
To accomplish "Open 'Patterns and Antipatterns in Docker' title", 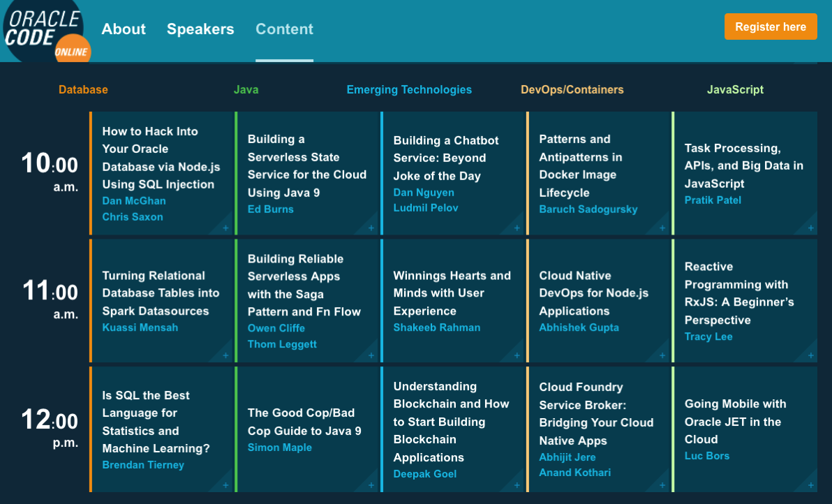I will coord(581,165).
